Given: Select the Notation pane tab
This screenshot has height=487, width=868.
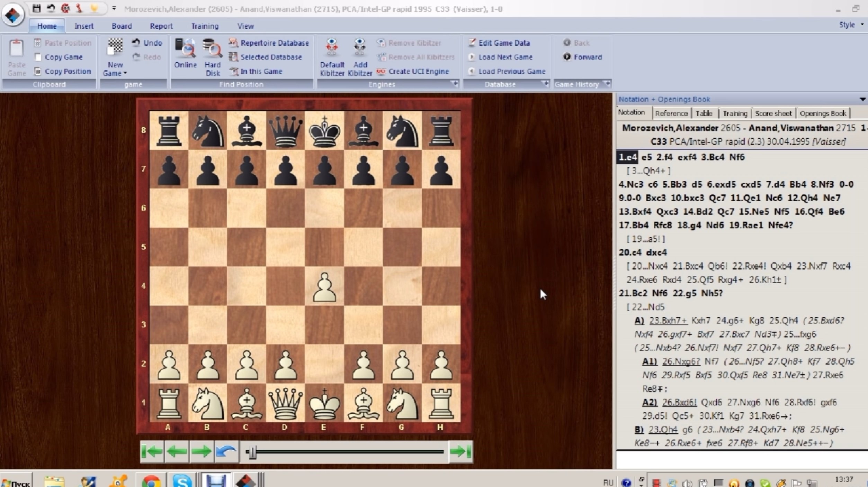Looking at the screenshot, I should [632, 112].
